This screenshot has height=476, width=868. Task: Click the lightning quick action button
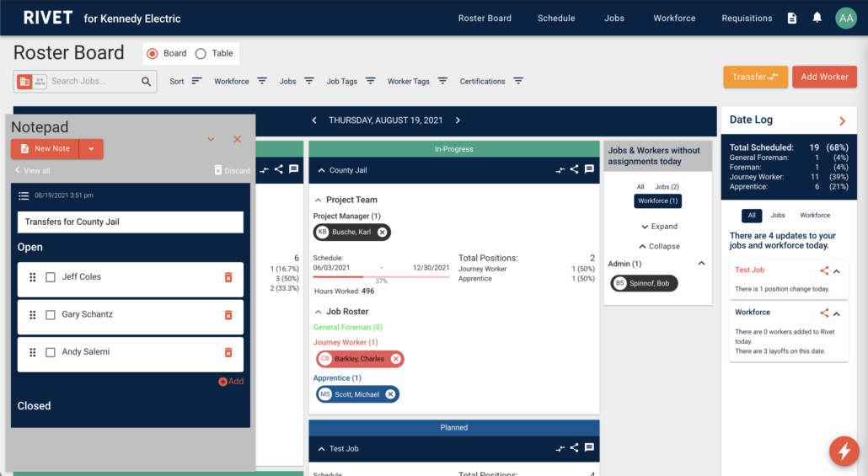844,451
